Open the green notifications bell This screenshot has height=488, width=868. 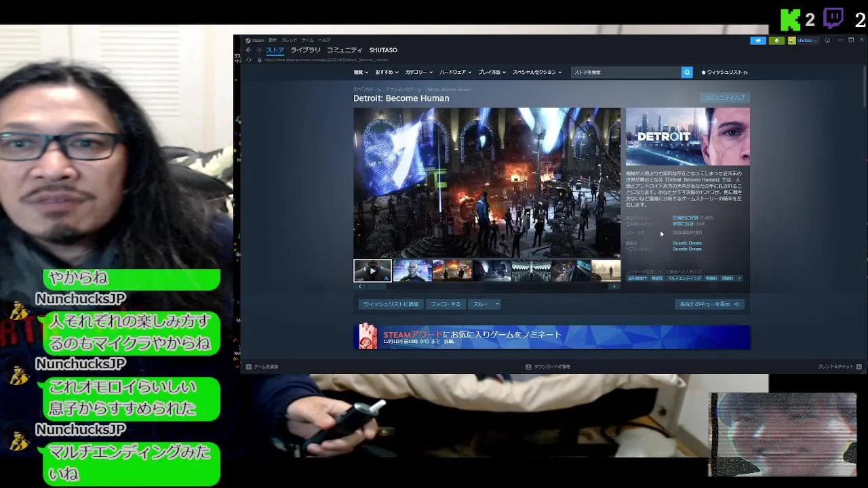click(776, 40)
